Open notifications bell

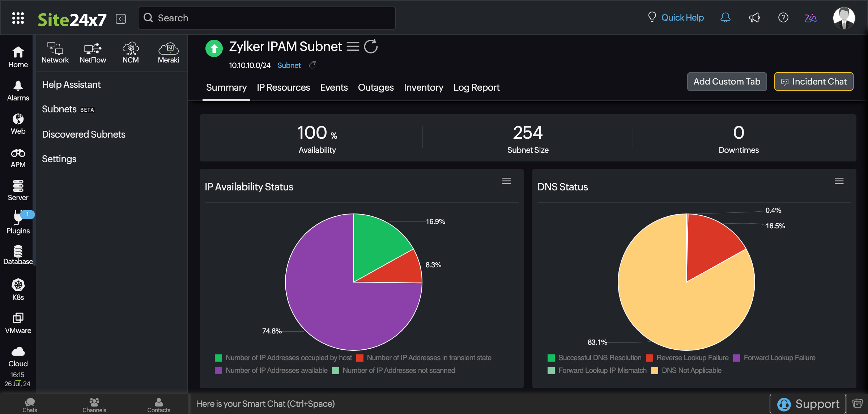point(726,17)
